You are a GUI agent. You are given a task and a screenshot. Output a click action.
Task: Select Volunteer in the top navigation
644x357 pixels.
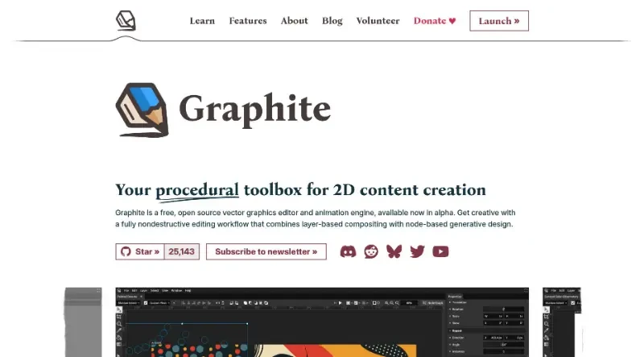[x=378, y=21]
